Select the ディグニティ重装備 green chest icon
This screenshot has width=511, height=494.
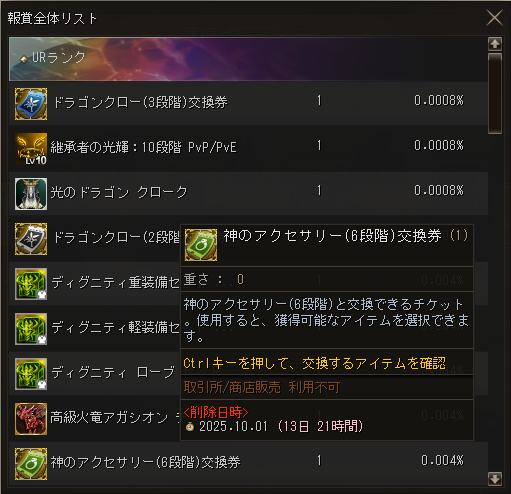pyautogui.click(x=31, y=284)
